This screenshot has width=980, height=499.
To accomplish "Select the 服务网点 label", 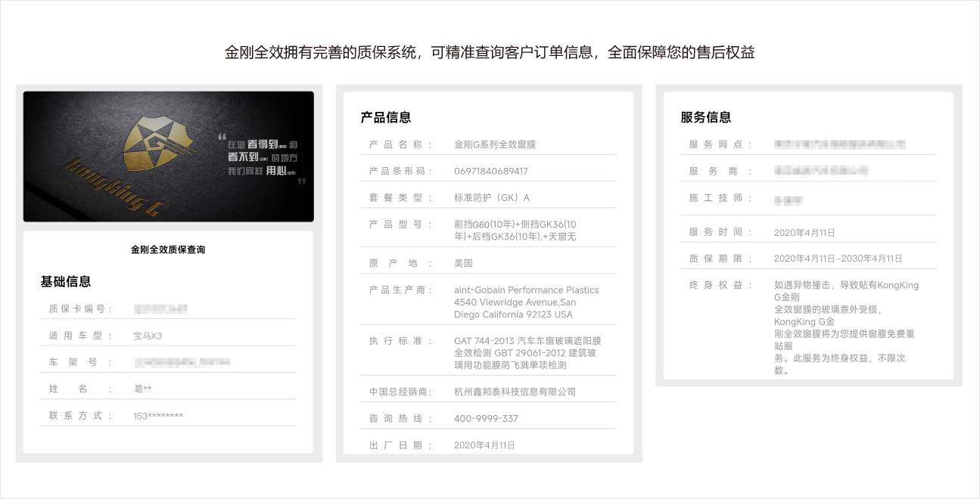I will point(721,144).
